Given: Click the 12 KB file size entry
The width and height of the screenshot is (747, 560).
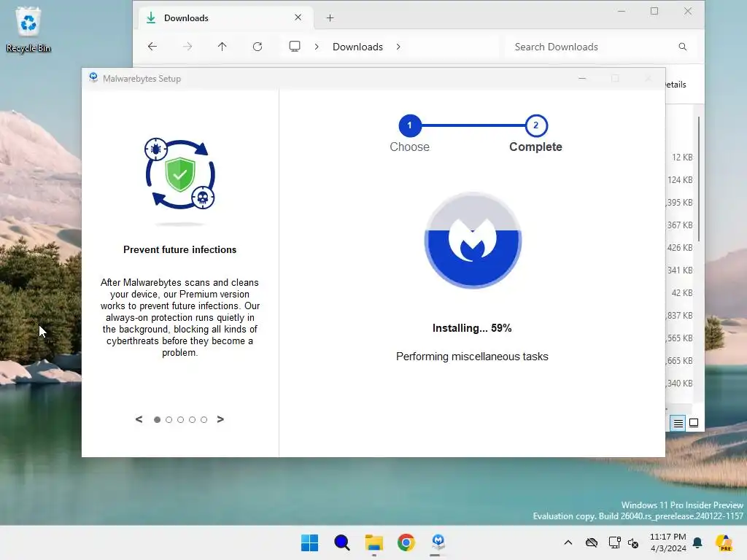Looking at the screenshot, I should [682, 157].
